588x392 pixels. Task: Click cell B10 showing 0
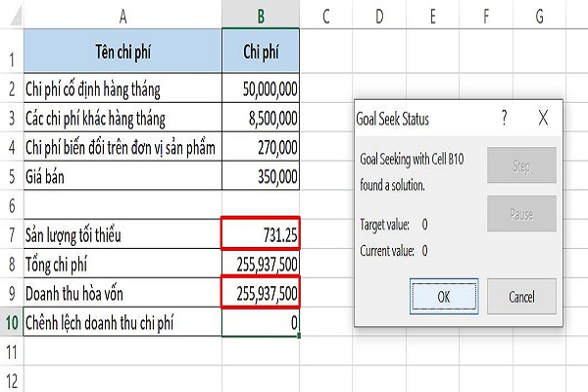tap(262, 321)
